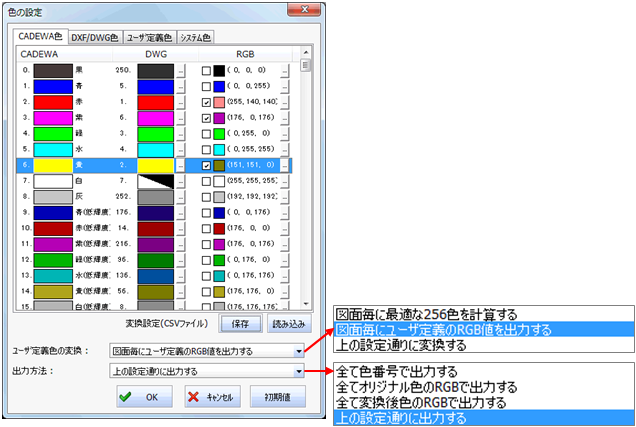Select the magenta CADEWA color swatch

[x=52, y=118]
